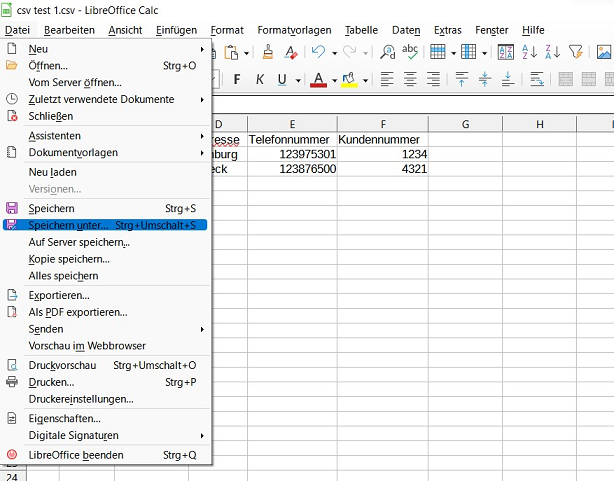Open the Hilfe menu

[x=533, y=30]
